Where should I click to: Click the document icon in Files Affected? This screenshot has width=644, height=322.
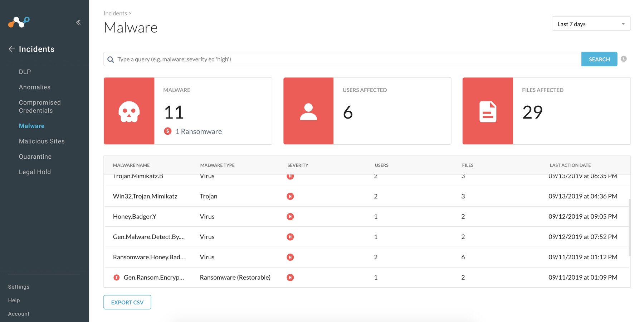488,111
